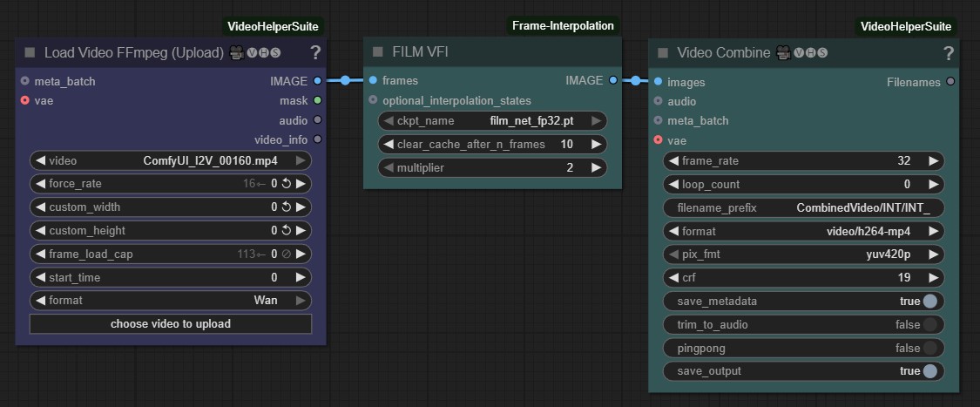
Task: Click the IMAGE output socket on FILM VFI
Action: coord(612,80)
